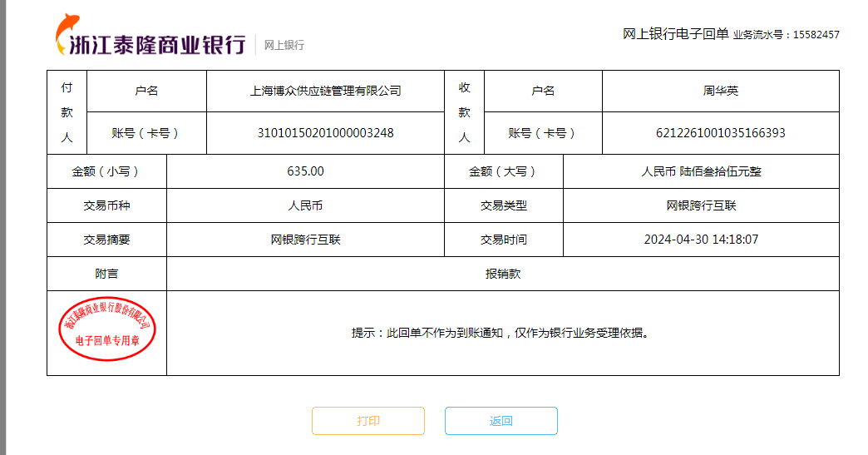This screenshot has height=455, width=868.
Task: Select payer account number 31010150201000003248
Action: [x=325, y=133]
